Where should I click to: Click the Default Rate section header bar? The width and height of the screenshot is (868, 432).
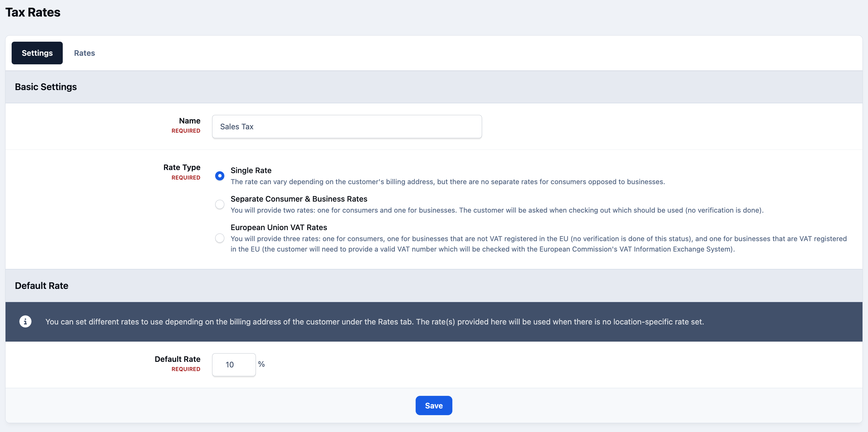(x=434, y=285)
